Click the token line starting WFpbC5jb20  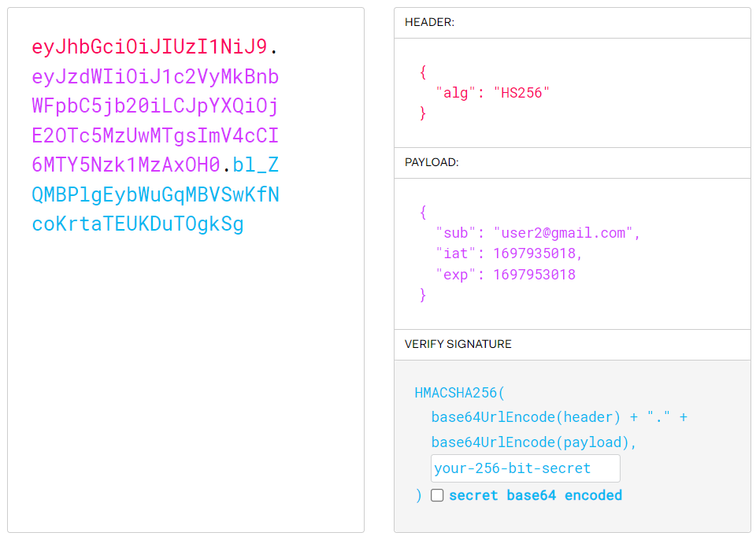pos(155,106)
